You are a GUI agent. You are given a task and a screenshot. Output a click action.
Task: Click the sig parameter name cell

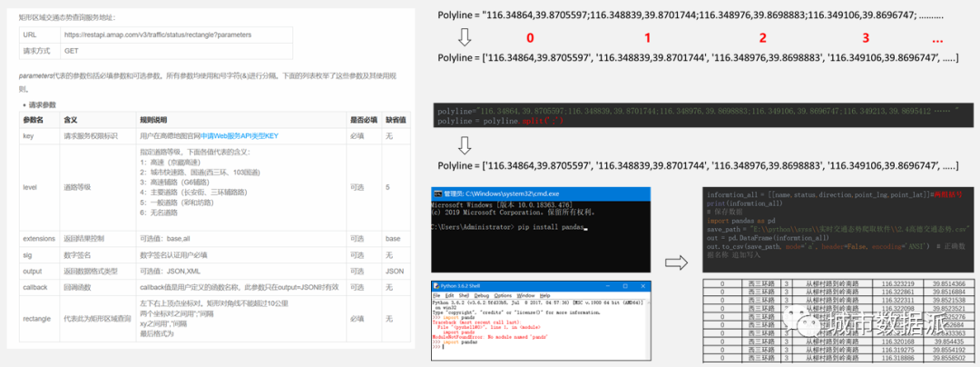click(39, 255)
